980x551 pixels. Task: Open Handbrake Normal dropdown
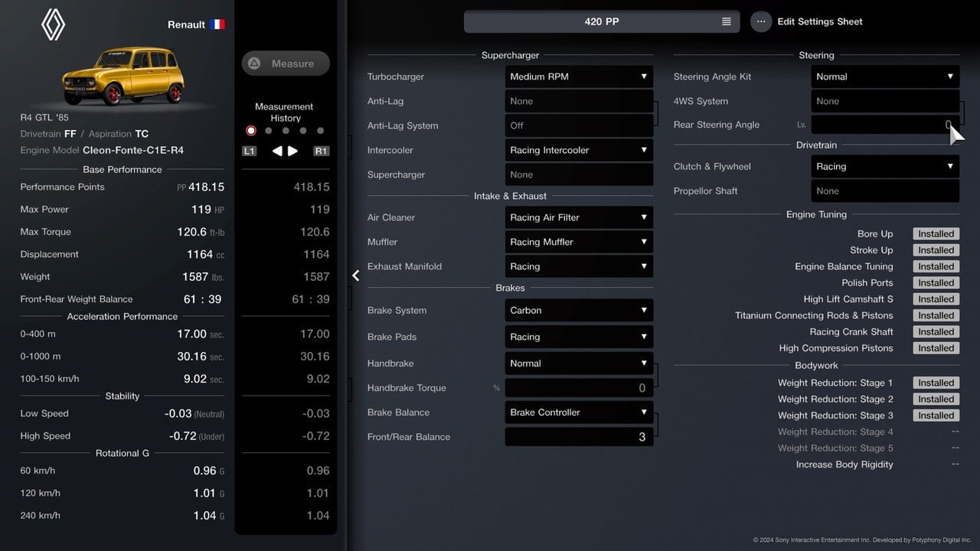click(579, 364)
